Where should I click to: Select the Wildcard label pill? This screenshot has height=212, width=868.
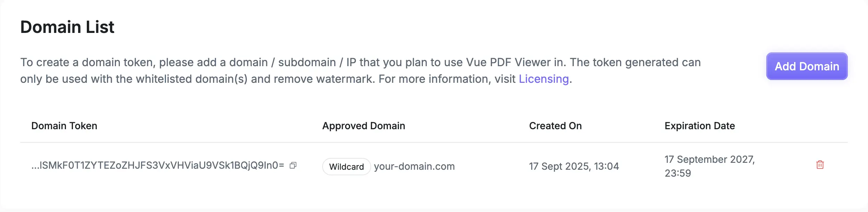346,167
